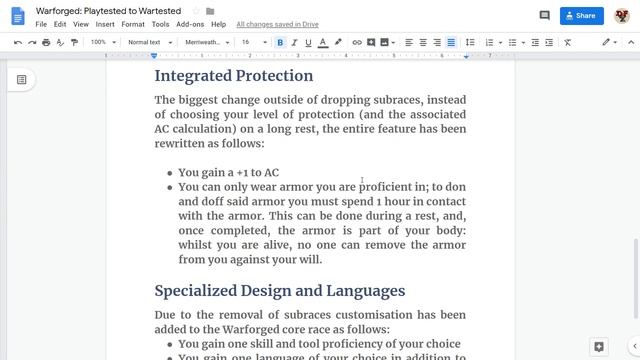Open the Tools menu
The height and width of the screenshot is (360, 640).
(160, 24)
